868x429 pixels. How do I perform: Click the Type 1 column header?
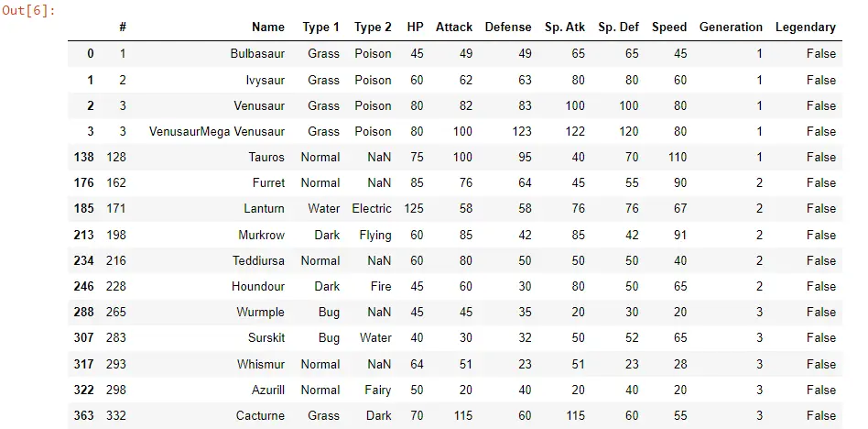click(x=321, y=27)
